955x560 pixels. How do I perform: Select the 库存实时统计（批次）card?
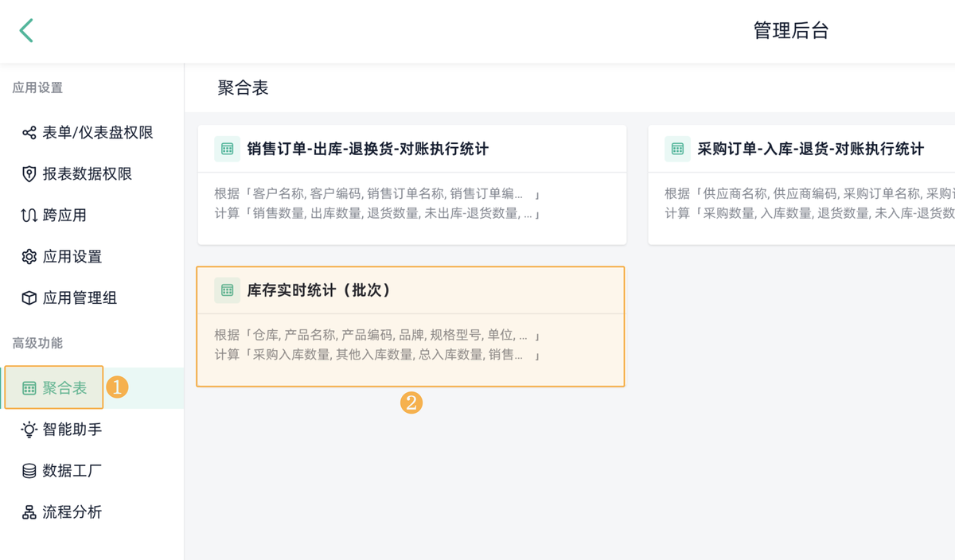[412, 326]
